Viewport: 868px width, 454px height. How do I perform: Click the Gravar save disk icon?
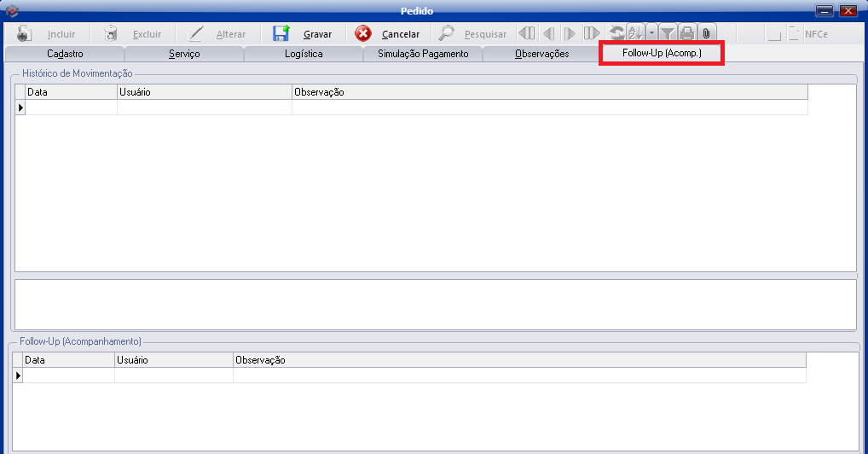point(281,34)
